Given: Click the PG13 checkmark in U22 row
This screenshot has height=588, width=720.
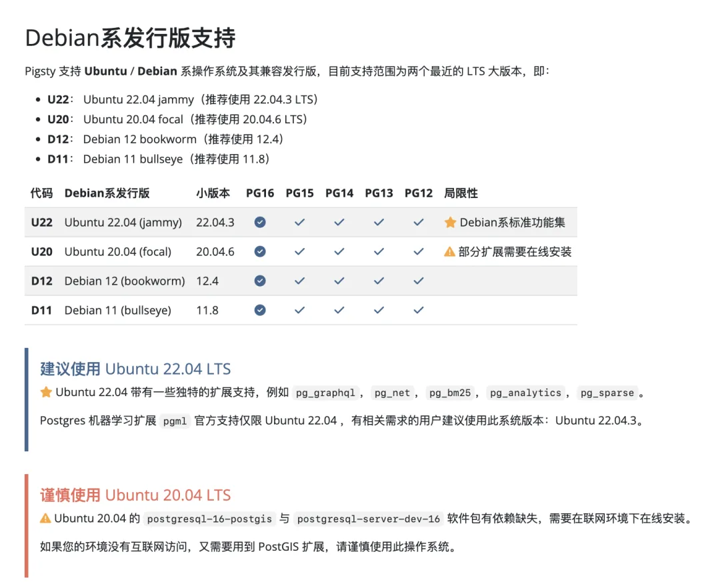Looking at the screenshot, I should 379,223.
